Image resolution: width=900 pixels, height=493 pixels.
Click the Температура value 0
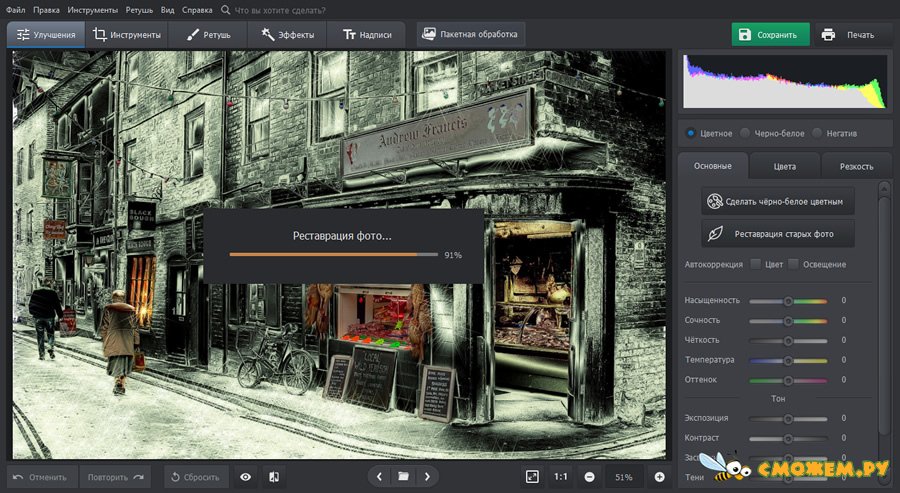pos(844,360)
